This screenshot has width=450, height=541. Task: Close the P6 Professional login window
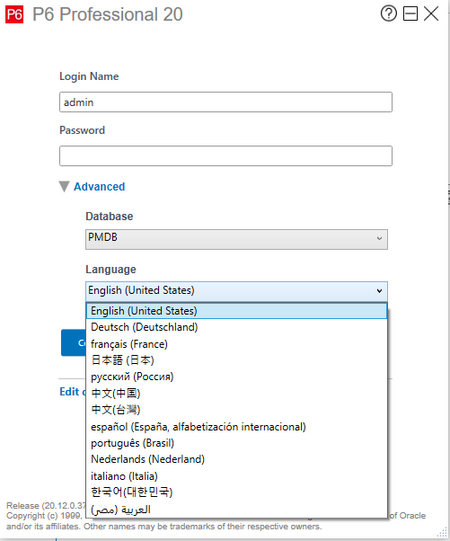(431, 14)
